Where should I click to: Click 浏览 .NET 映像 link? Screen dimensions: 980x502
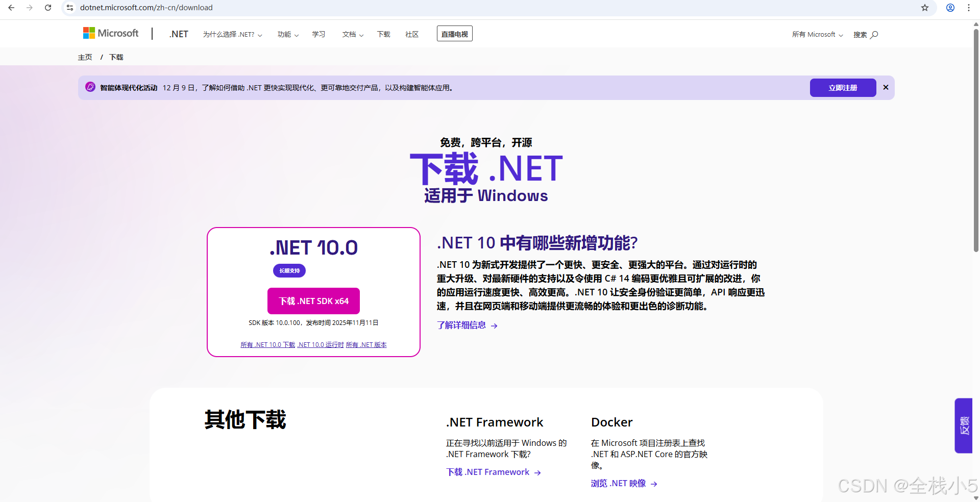624,483
